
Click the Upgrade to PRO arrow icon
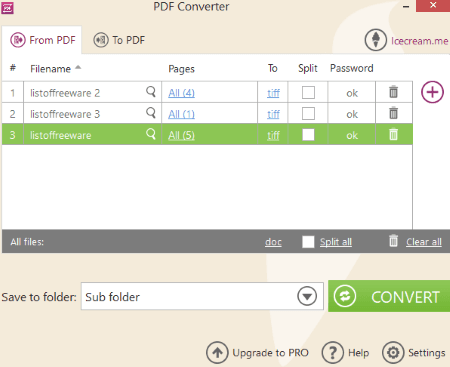[217, 353]
